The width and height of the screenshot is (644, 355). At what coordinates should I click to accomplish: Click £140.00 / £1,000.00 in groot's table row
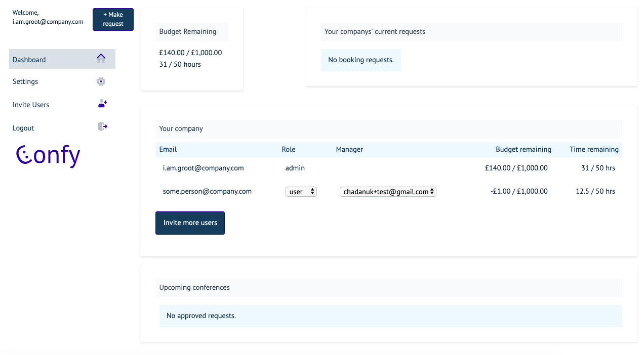point(516,168)
